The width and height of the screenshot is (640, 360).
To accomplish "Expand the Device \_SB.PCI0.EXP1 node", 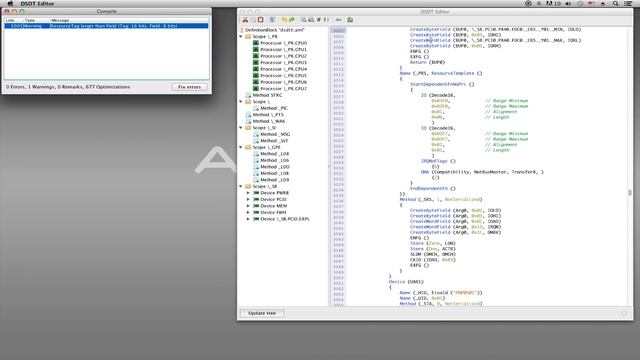I will [x=248, y=219].
